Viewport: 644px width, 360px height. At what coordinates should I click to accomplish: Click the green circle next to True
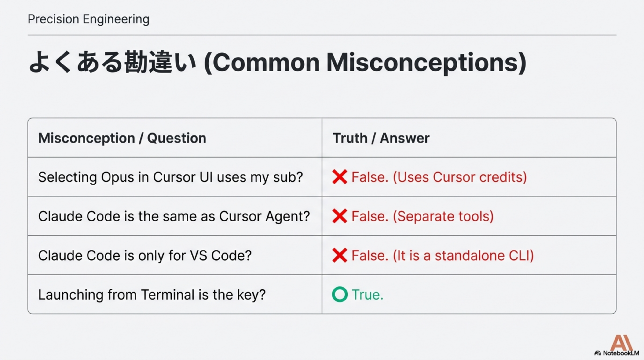click(x=340, y=294)
